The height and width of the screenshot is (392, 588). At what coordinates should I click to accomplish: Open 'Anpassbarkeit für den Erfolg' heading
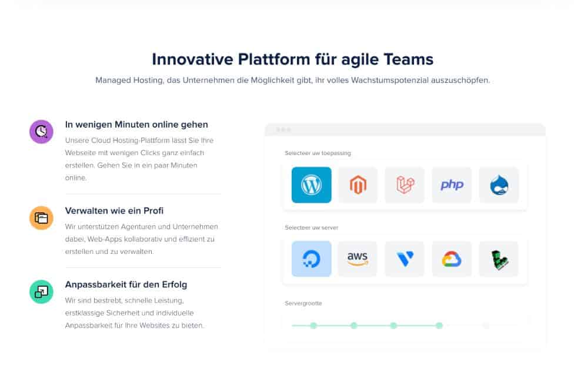pos(126,284)
